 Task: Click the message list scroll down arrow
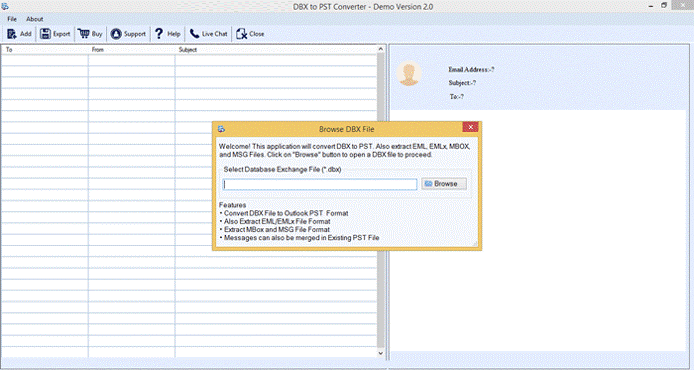click(x=381, y=353)
